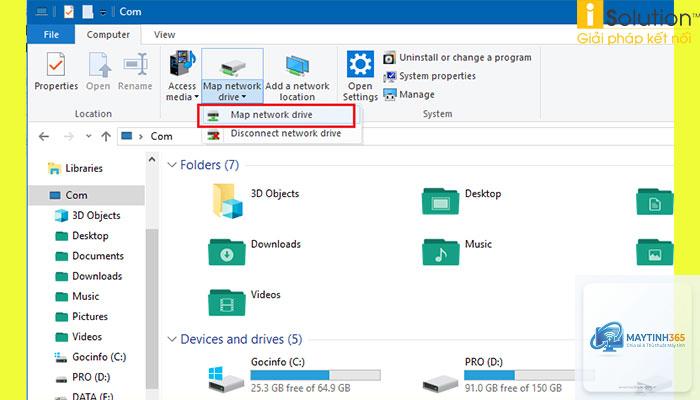Viewport: 700px width, 400px height.
Task: Open the Quick Access Toolbar customize arrow
Action: tap(103, 12)
